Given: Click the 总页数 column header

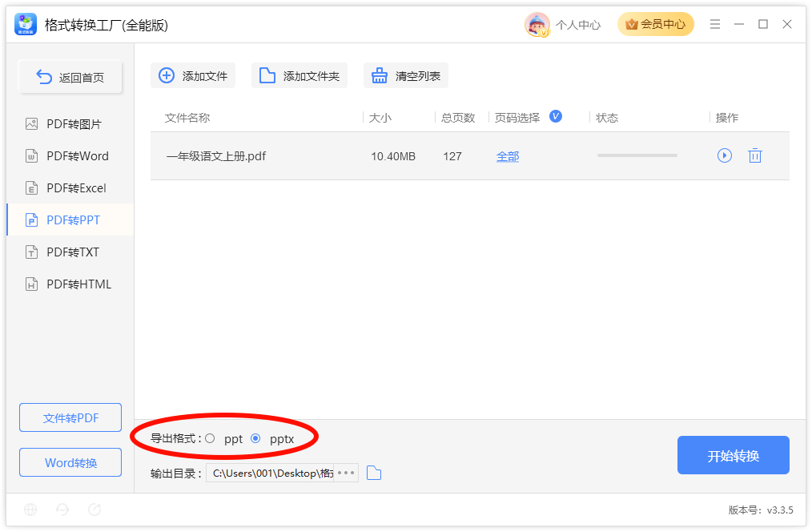Looking at the screenshot, I should click(x=458, y=118).
